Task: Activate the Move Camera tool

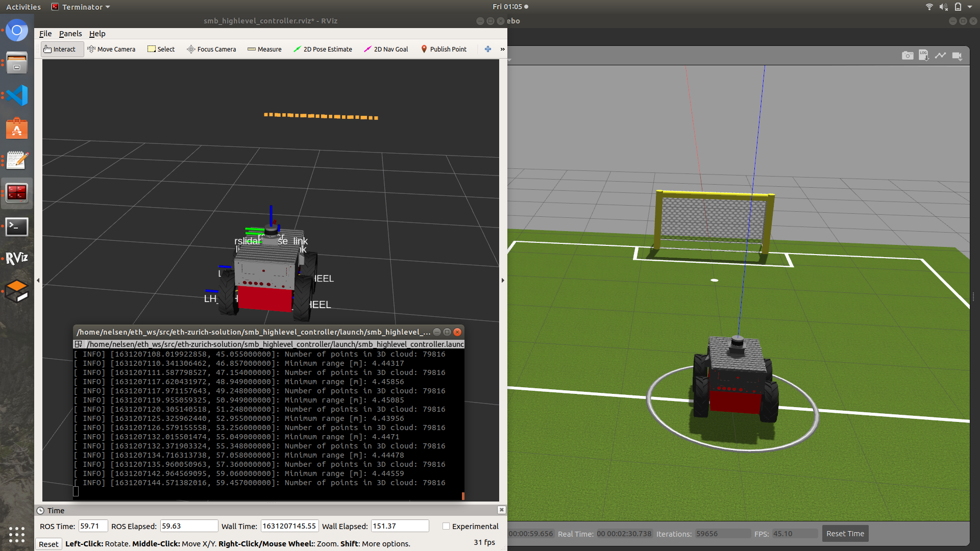Action: click(x=111, y=49)
